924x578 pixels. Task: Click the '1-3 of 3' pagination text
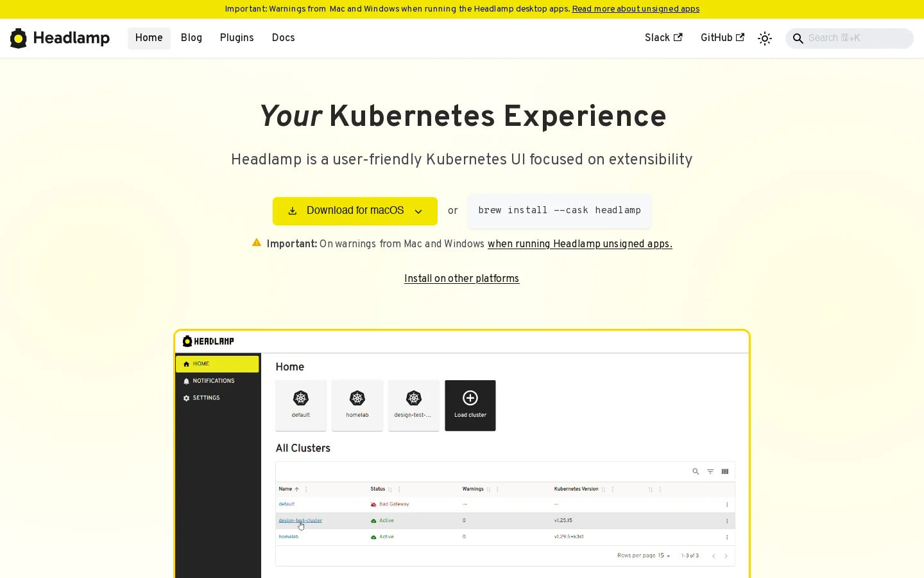[690, 556]
